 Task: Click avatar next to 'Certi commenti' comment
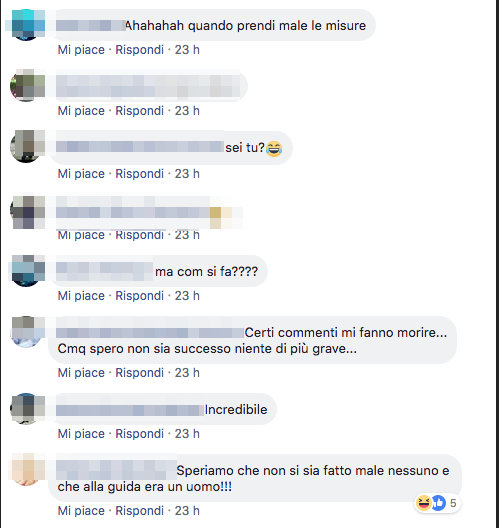[26, 332]
